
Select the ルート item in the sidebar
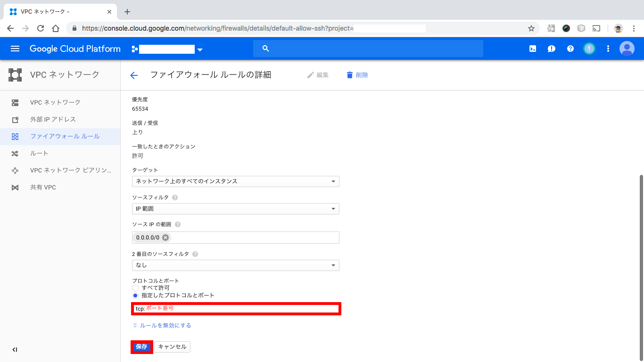coord(39,153)
